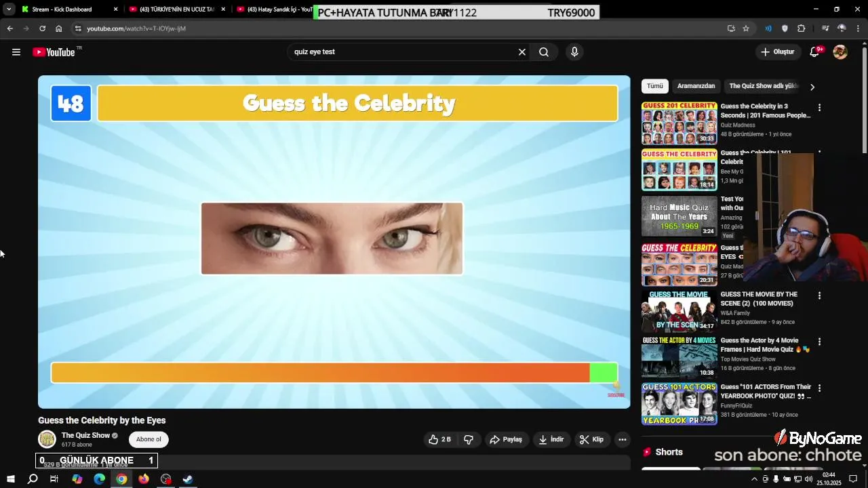Viewport: 868px width, 488px height.
Task: Share the video via Paylaş
Action: pos(506,440)
